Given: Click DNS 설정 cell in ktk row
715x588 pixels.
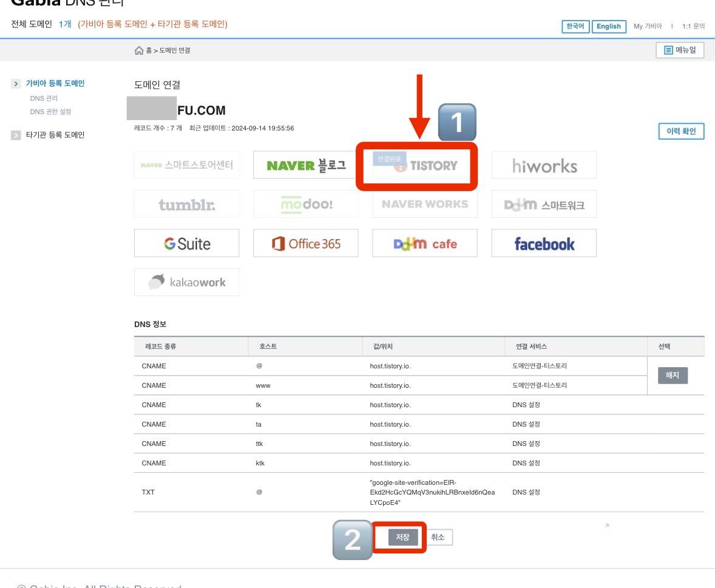Looking at the screenshot, I should point(526,463).
